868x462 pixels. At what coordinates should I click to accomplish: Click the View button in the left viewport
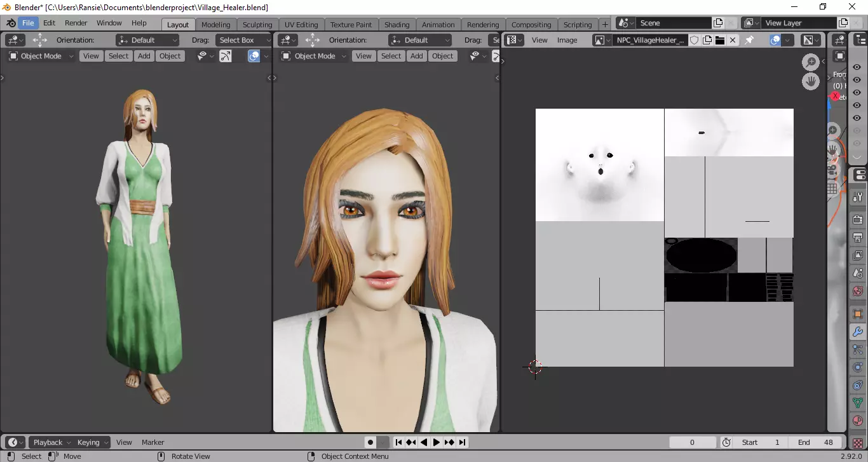pos(91,56)
